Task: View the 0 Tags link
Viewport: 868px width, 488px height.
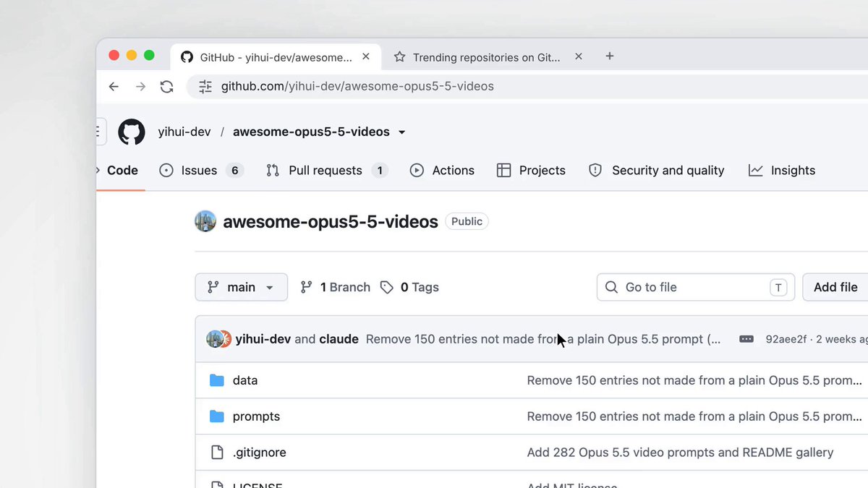Action: 410,287
